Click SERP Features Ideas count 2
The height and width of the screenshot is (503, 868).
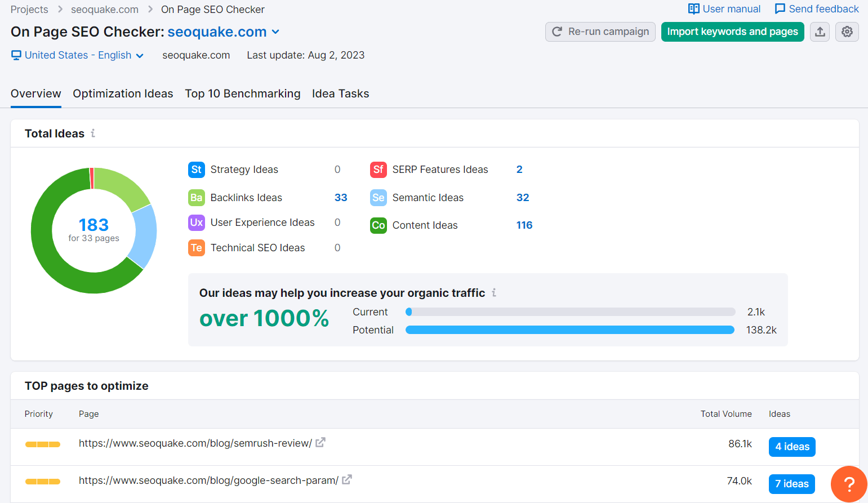point(519,170)
